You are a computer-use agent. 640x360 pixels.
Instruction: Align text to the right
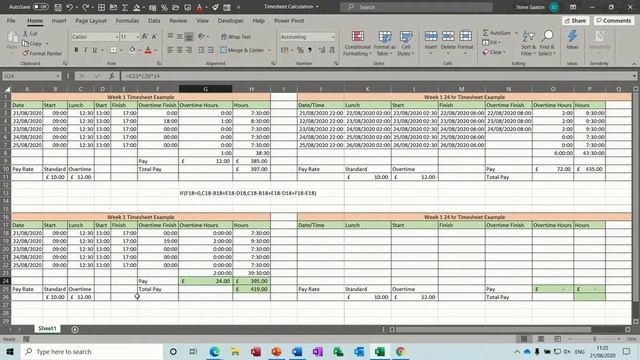coord(189,50)
